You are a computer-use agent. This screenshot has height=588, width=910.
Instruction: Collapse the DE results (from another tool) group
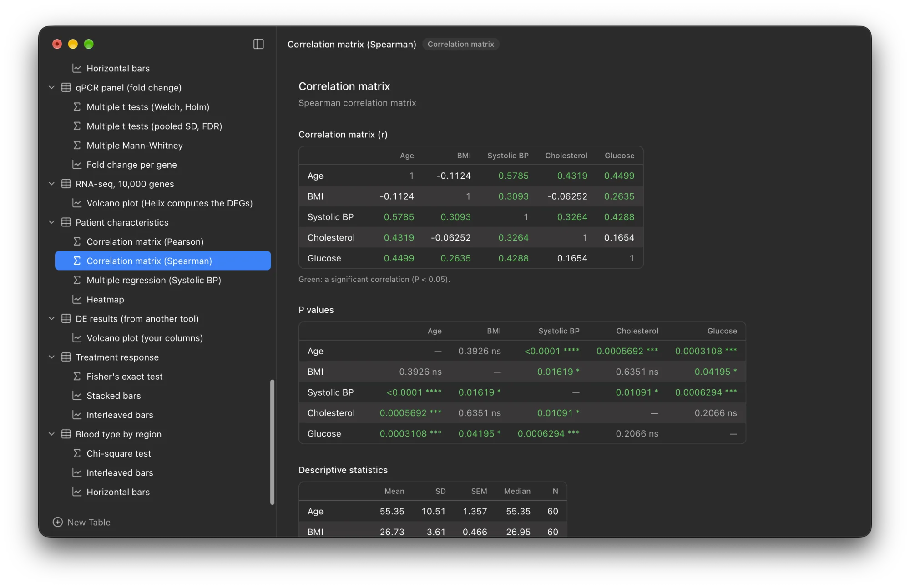click(x=51, y=318)
